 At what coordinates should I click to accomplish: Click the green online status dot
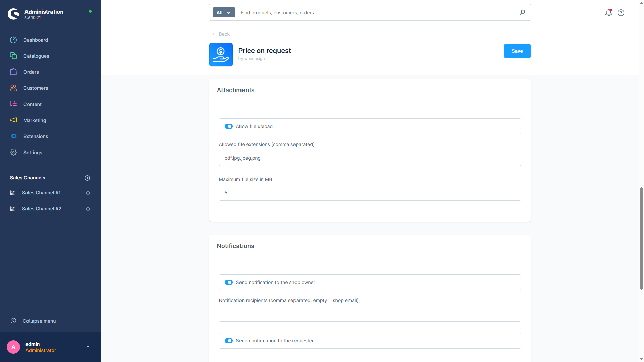[x=90, y=11]
